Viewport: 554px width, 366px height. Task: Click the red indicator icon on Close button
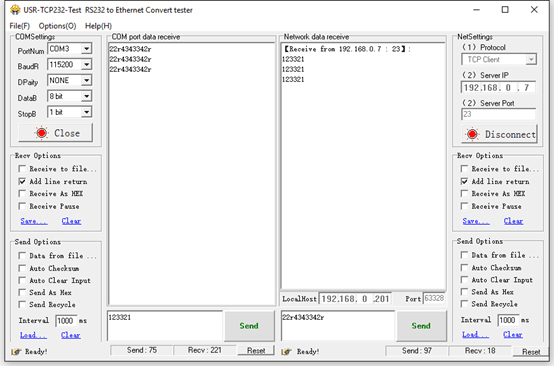pyautogui.click(x=41, y=133)
